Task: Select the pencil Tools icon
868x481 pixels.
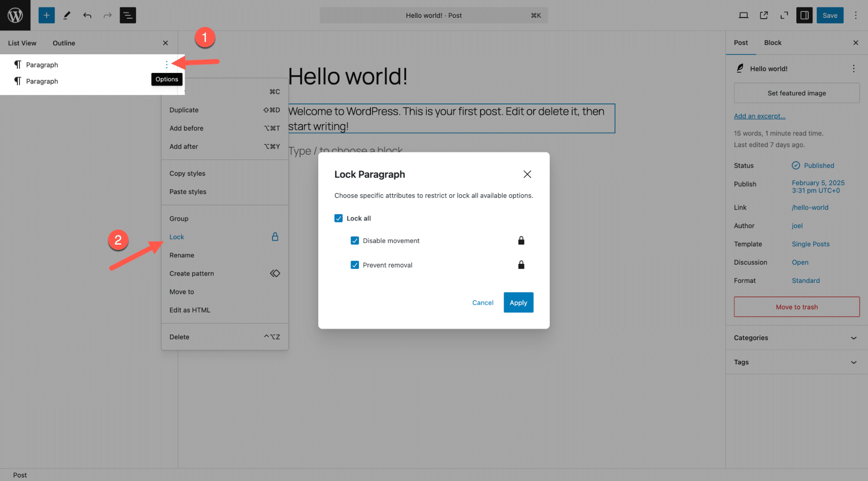Action: click(67, 15)
